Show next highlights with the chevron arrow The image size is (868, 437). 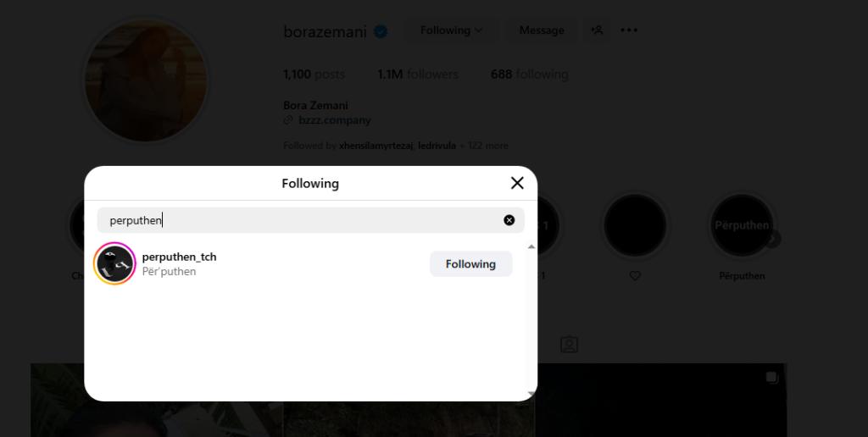[x=773, y=240]
